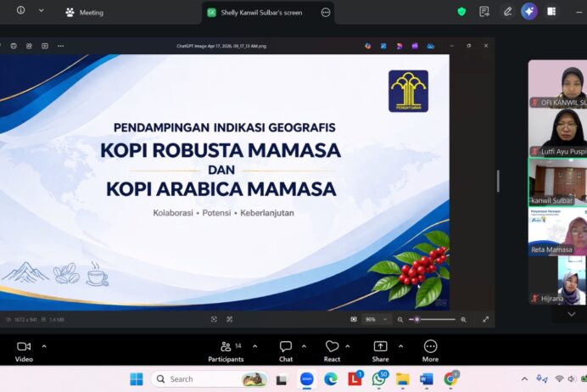Open the AI Companion sparkle icon
Image resolution: width=587 pixels, height=392 pixels.
pos(529,12)
